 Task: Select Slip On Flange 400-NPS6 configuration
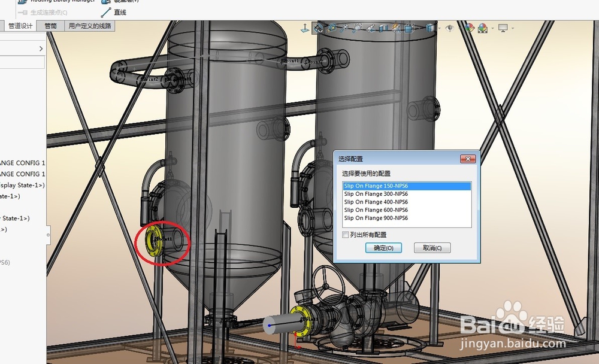click(407, 202)
